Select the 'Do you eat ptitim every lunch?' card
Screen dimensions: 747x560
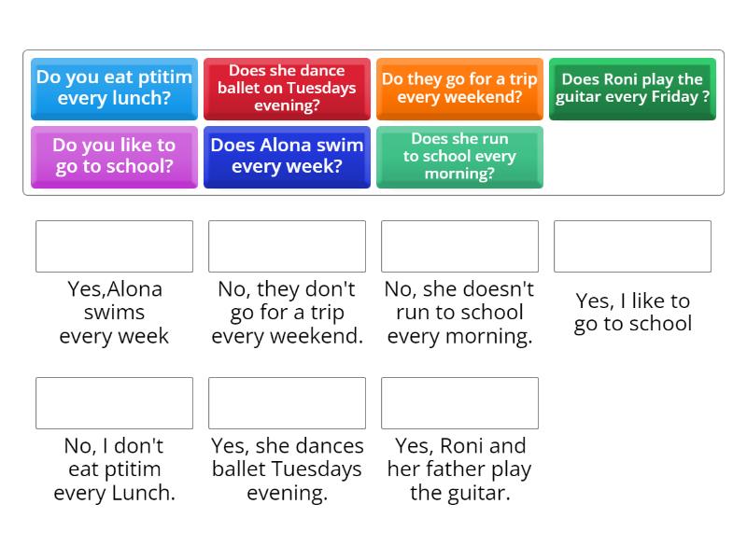(114, 91)
